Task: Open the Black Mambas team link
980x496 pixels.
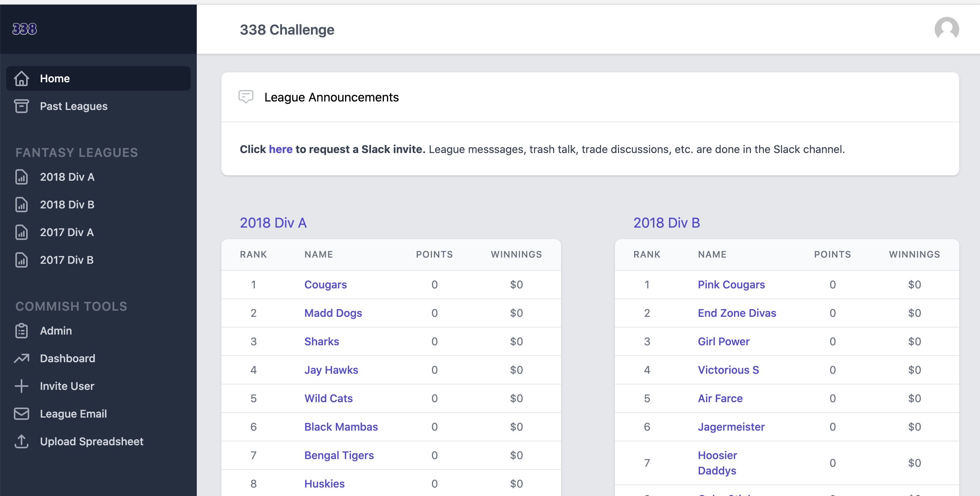Action: pos(341,427)
